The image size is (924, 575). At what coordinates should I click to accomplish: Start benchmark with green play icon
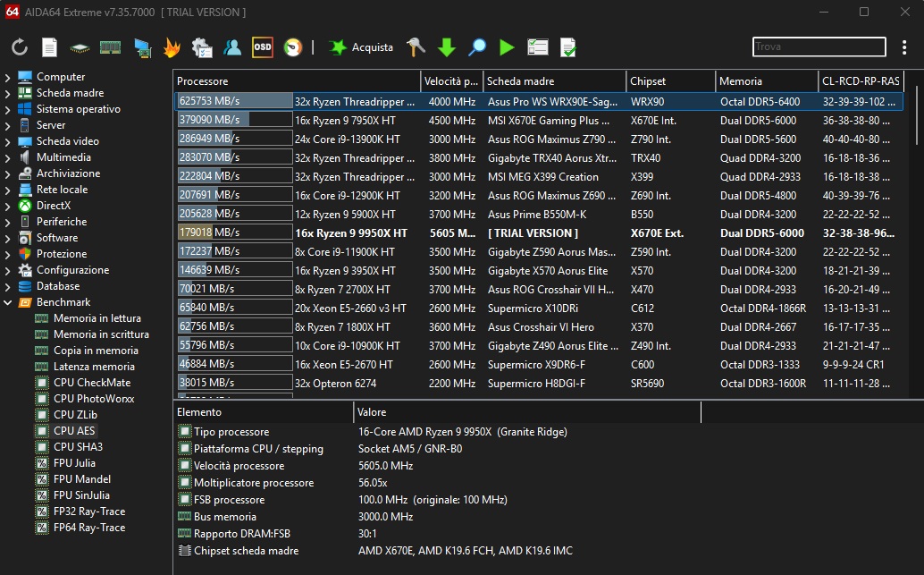(507, 47)
